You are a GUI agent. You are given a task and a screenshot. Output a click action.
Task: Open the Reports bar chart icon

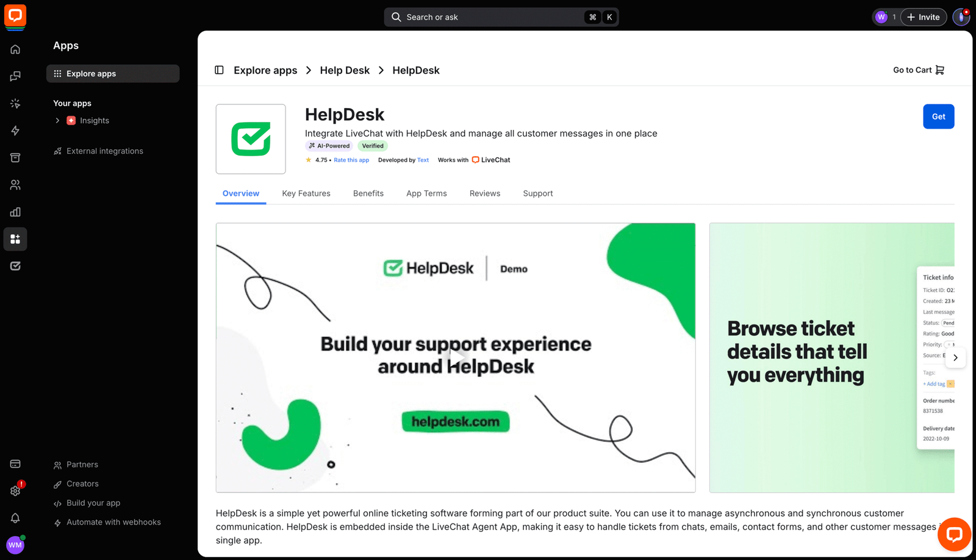pos(15,212)
